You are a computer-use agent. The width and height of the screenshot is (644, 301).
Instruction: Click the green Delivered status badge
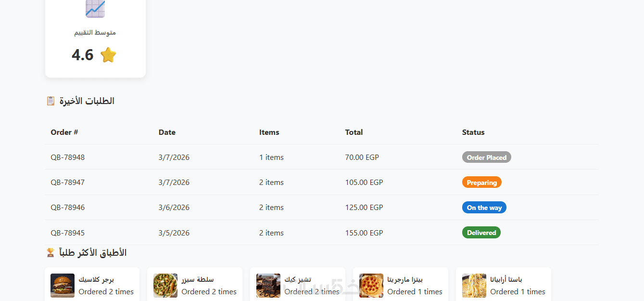[x=481, y=233]
